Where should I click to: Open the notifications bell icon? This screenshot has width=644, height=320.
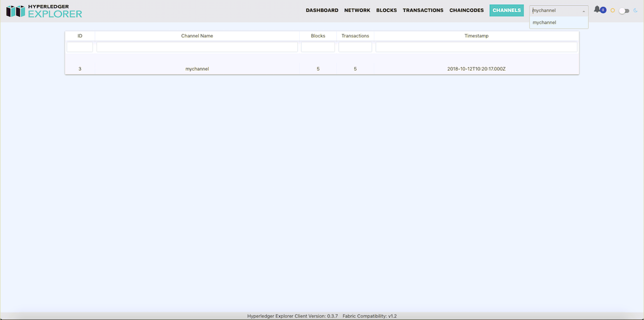(x=597, y=10)
